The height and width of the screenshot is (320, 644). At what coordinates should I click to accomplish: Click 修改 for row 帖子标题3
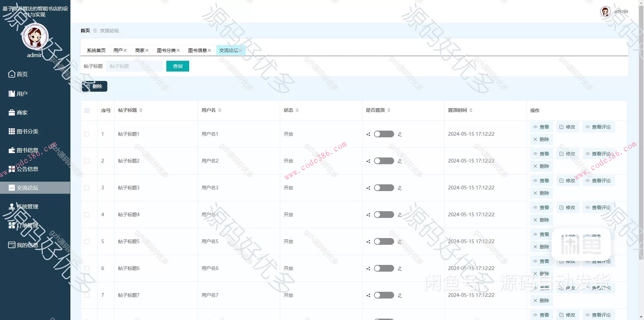pos(568,181)
